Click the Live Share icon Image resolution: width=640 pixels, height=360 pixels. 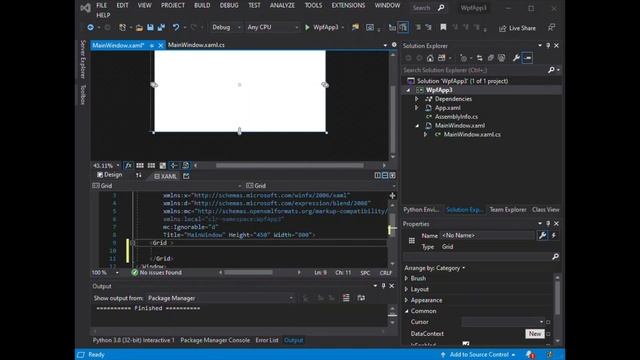tap(502, 28)
